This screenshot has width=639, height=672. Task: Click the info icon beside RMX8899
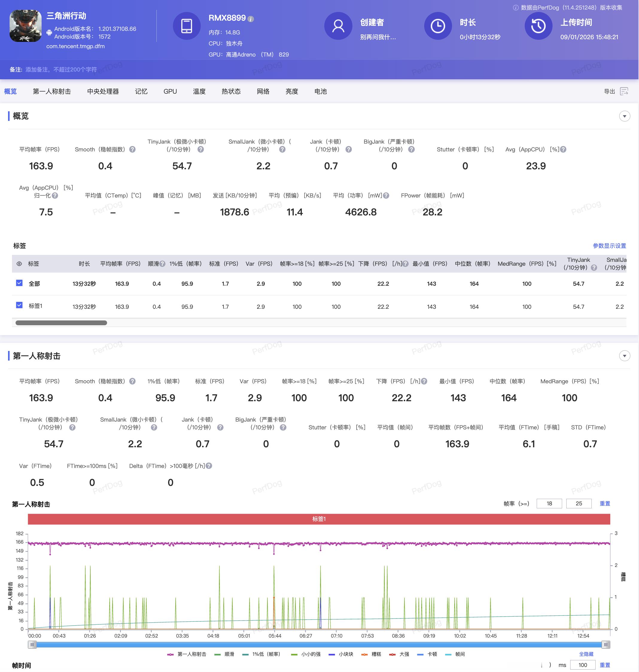(x=251, y=19)
